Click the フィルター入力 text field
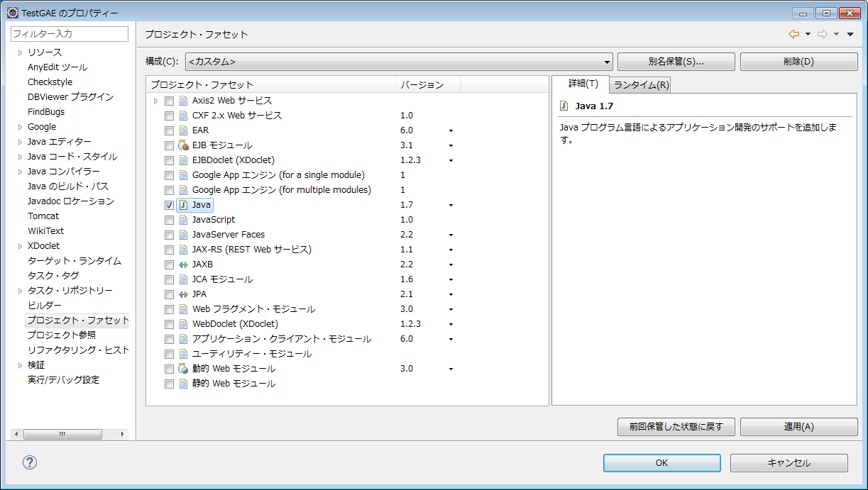 [x=70, y=34]
